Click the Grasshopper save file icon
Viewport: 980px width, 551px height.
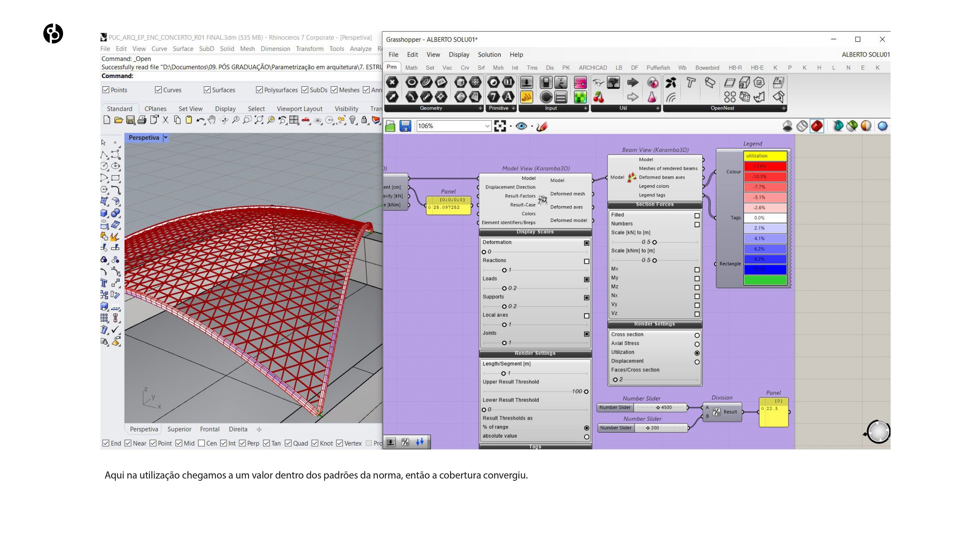click(405, 126)
